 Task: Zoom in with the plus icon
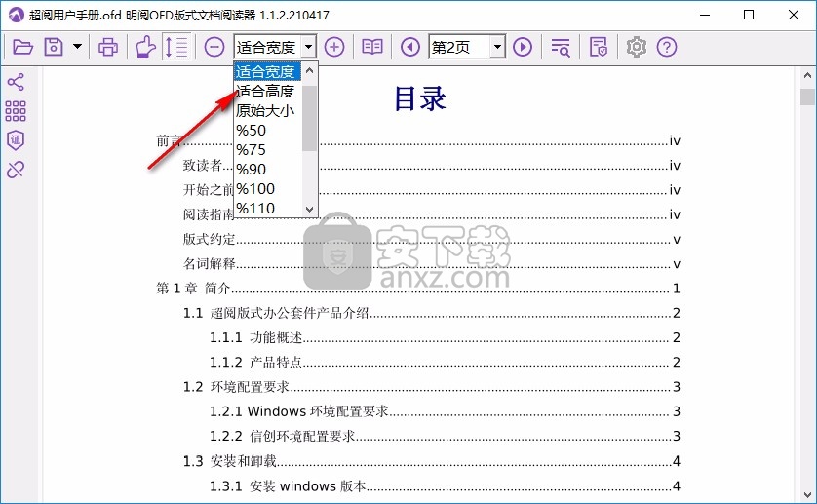click(x=334, y=48)
